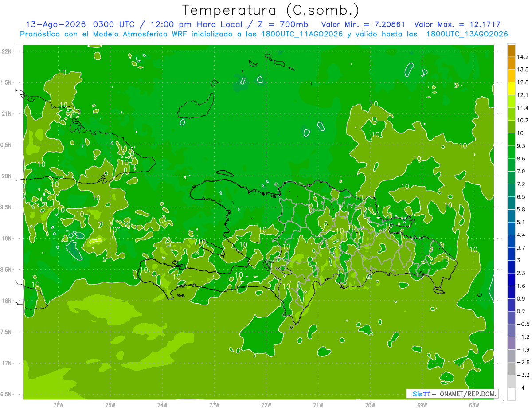532x411 pixels.
Task: Click the colorbar label '13.5'
Action: coord(522,70)
